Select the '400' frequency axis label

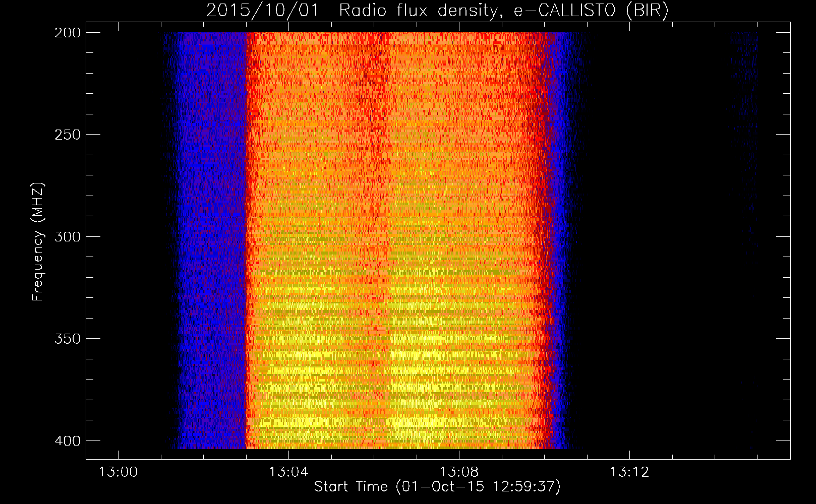pos(67,441)
